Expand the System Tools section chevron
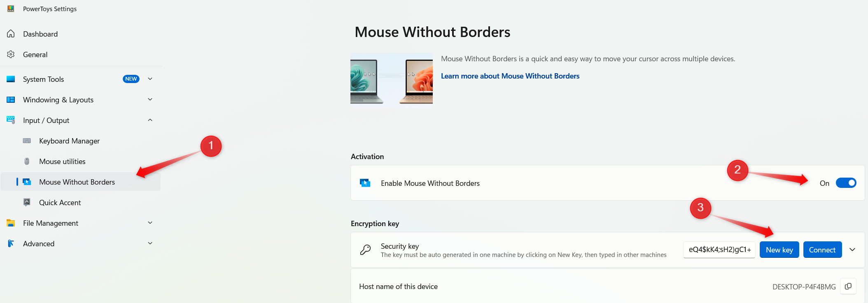Viewport: 868px width, 303px height. 150,79
